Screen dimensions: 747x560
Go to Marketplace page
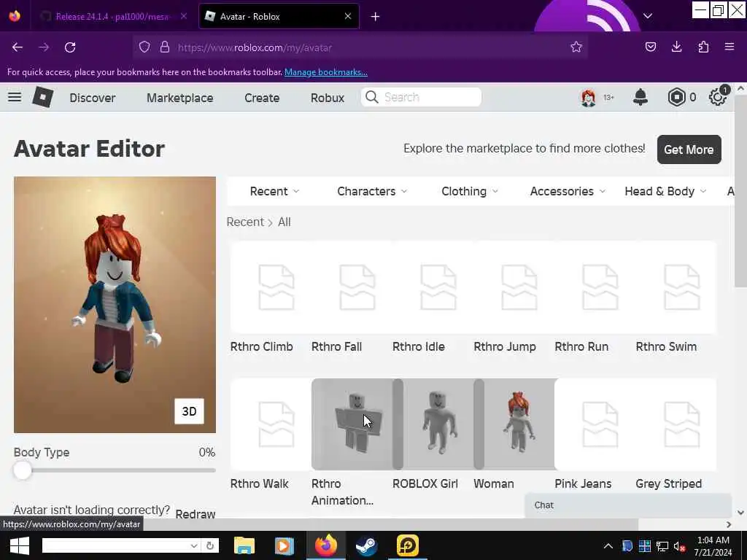pos(180,98)
